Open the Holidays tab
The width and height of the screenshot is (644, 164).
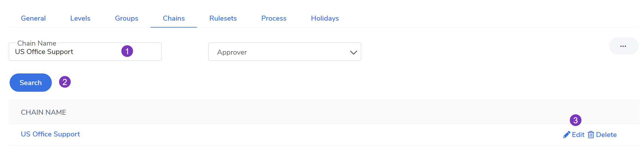[x=325, y=18]
